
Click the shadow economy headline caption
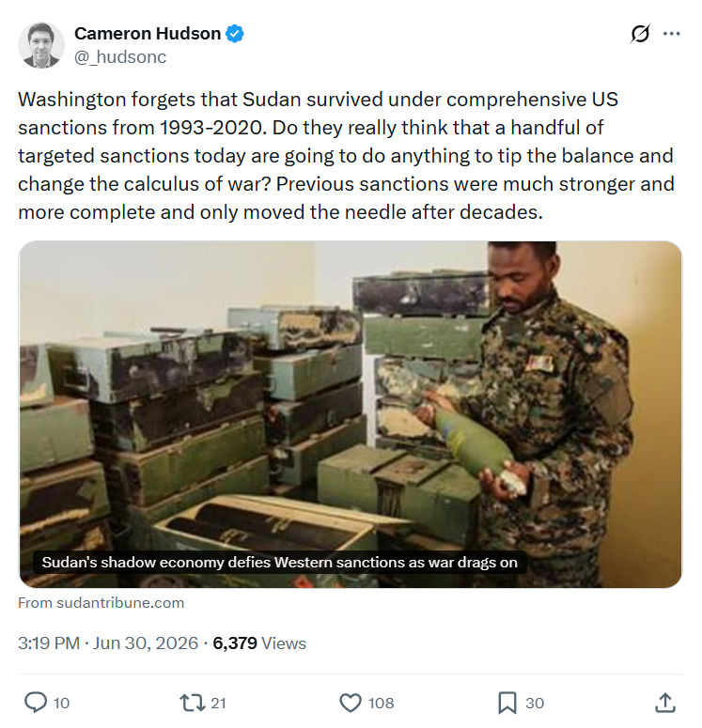(280, 563)
